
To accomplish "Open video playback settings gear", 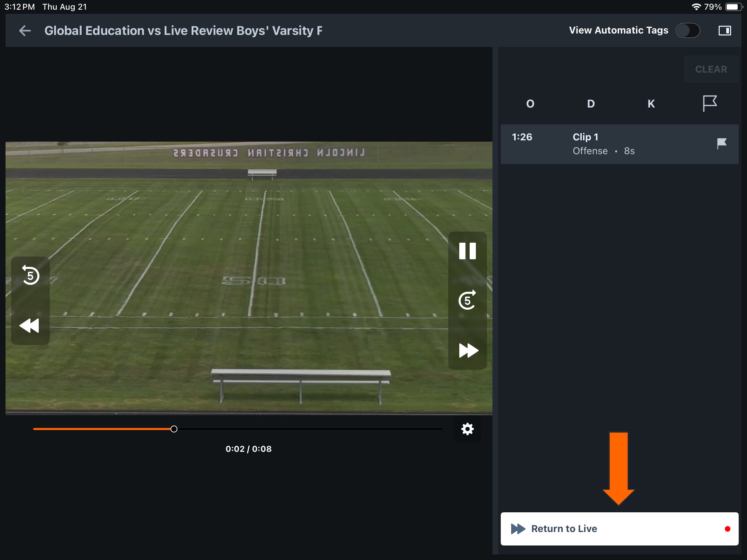I will coord(468,429).
